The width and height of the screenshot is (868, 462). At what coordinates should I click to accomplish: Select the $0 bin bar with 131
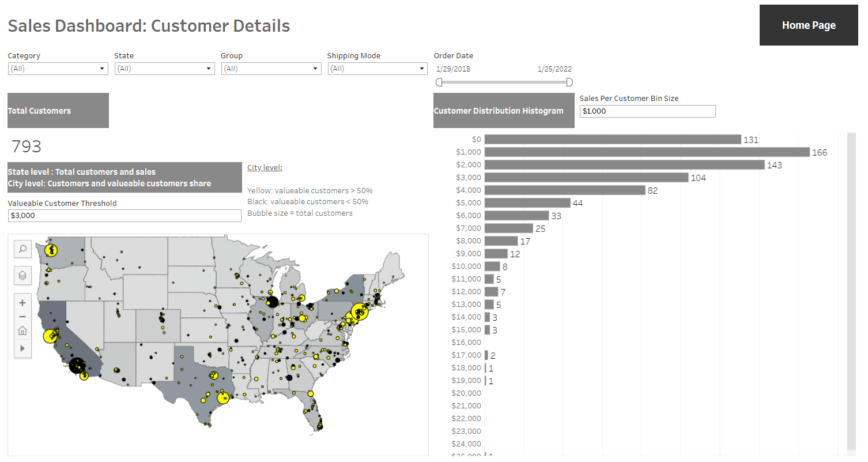click(x=612, y=140)
